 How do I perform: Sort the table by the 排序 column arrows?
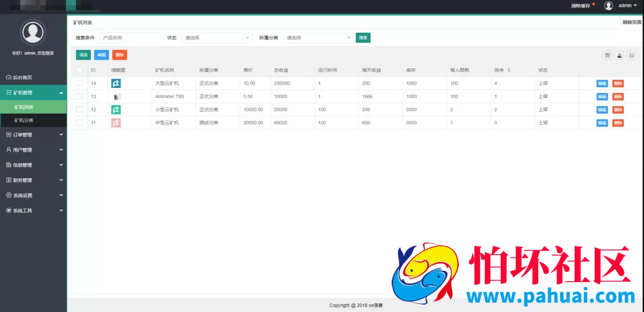[509, 70]
